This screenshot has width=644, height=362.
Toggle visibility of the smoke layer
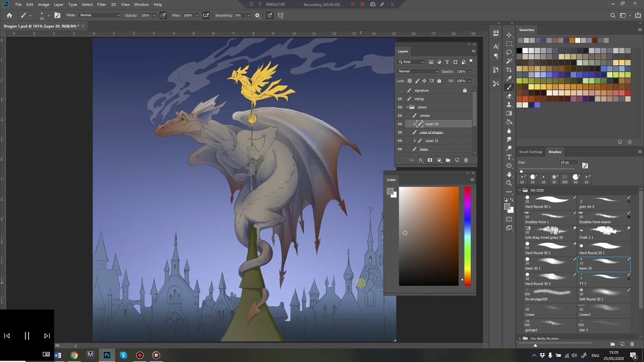[x=400, y=116]
